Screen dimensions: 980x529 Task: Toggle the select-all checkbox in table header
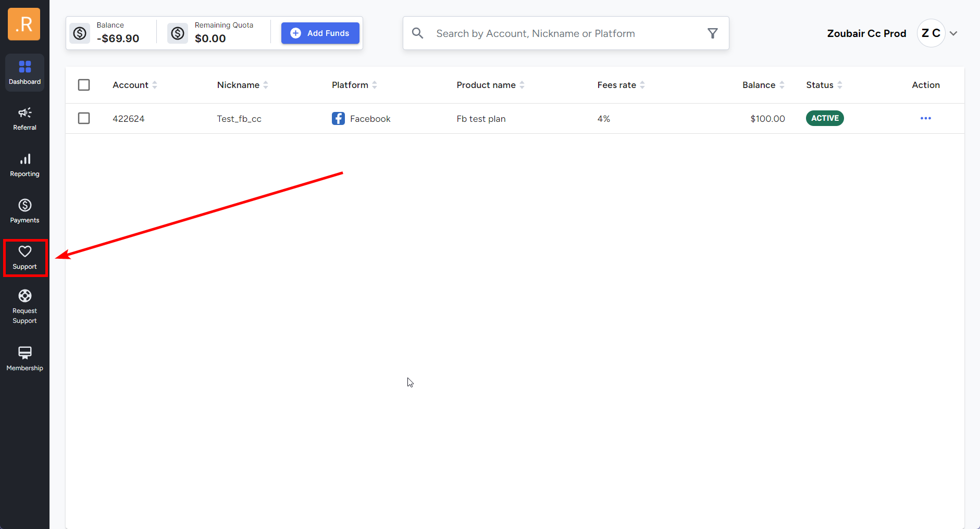pos(84,85)
